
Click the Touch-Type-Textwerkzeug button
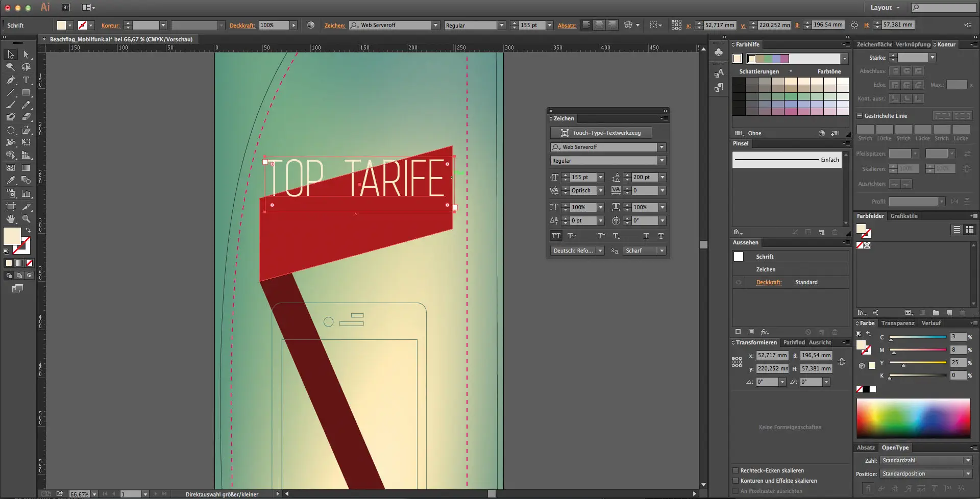click(x=601, y=133)
